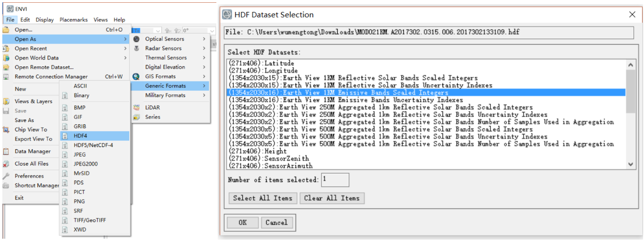This screenshot has height=241, width=644.
Task: Open the Display menu
Action: [x=45, y=20]
